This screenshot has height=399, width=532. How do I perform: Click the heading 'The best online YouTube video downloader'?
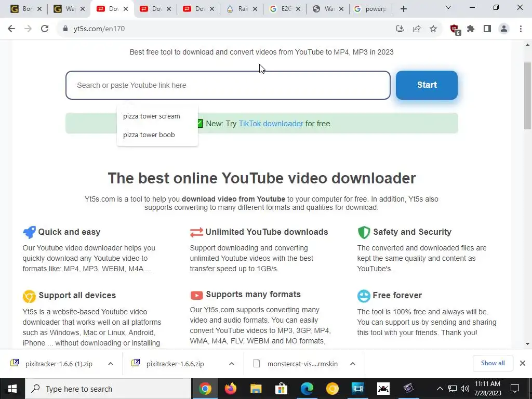point(262,178)
